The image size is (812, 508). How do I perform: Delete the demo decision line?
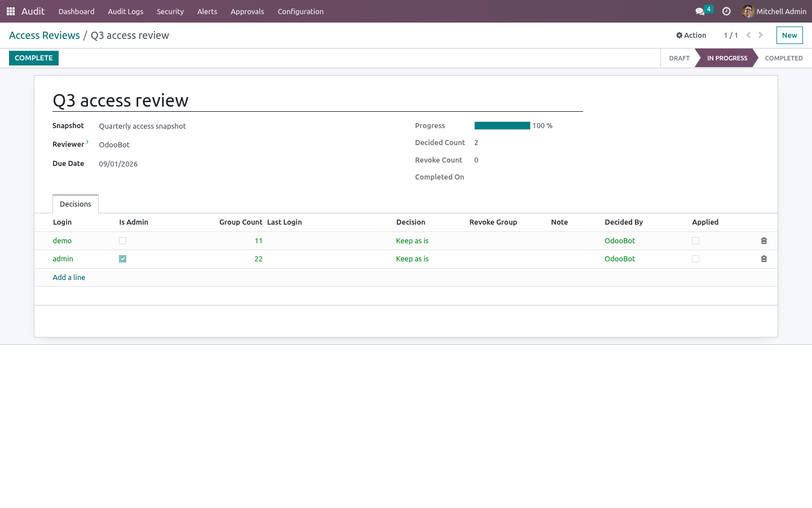coord(764,241)
